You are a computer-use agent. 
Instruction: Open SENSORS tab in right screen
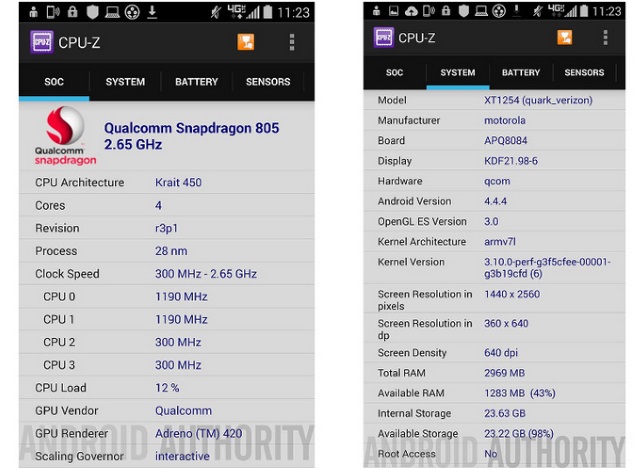click(x=584, y=72)
